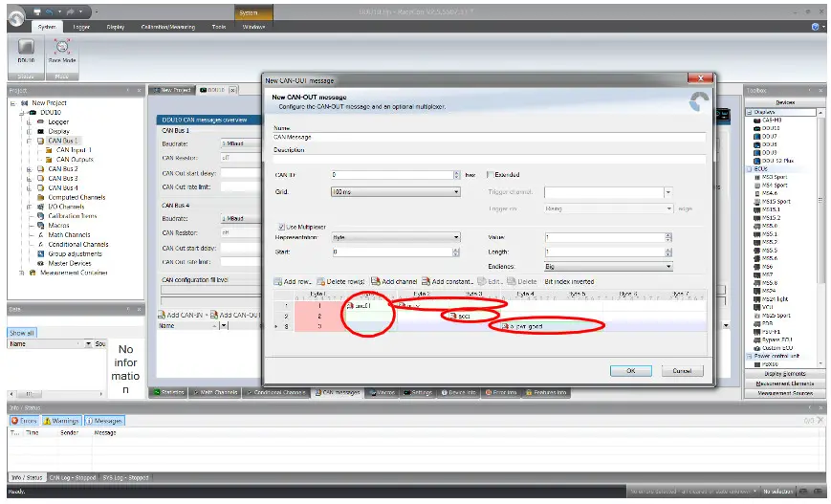Click Add channel in dialog toolbar
The image size is (831, 504).
coord(394,281)
